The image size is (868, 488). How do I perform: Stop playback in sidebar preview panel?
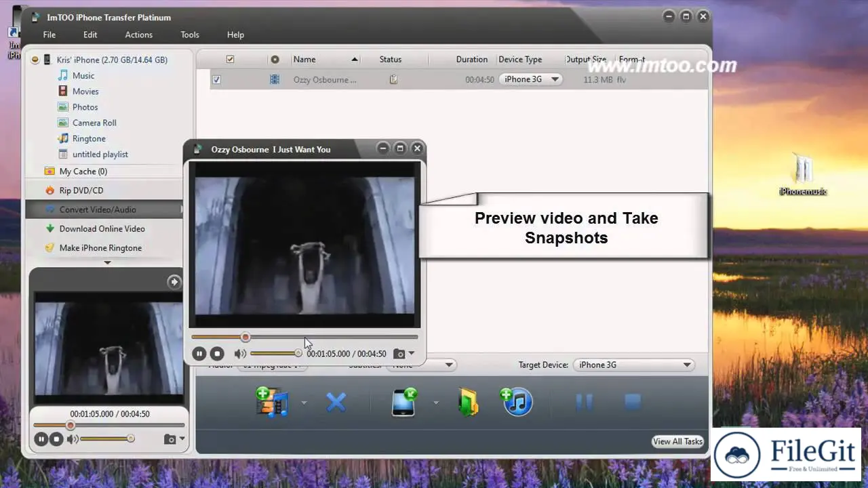coord(56,439)
